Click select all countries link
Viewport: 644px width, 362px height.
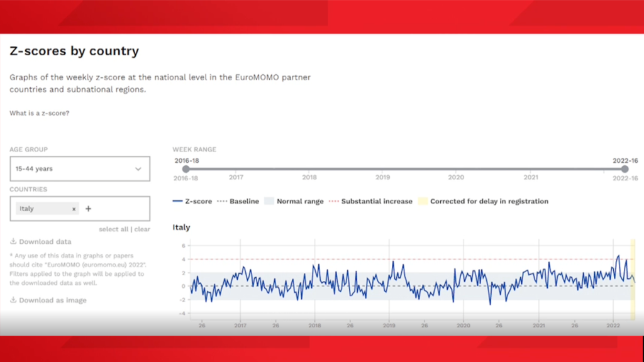pyautogui.click(x=114, y=229)
